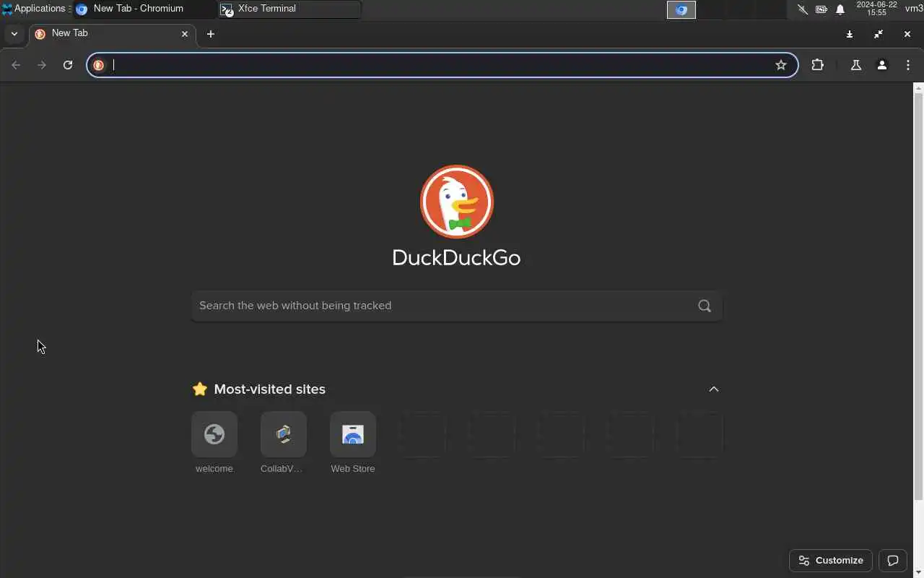Click the magnifying glass search icon
The width and height of the screenshot is (924, 578).
tap(705, 306)
